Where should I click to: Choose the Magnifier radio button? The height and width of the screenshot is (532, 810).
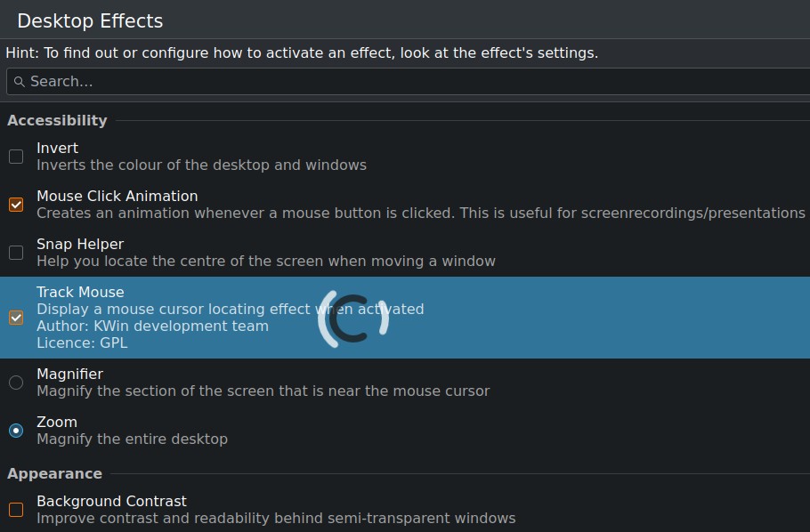(x=16, y=383)
